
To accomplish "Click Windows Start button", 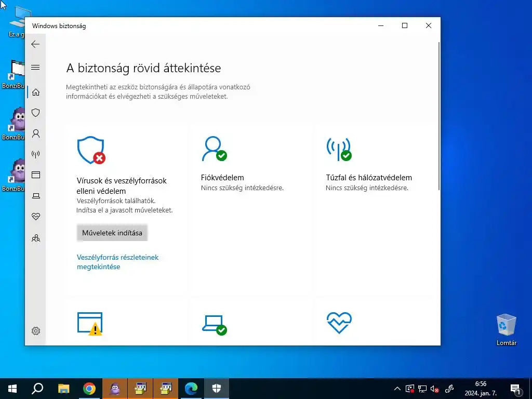I will [12, 389].
